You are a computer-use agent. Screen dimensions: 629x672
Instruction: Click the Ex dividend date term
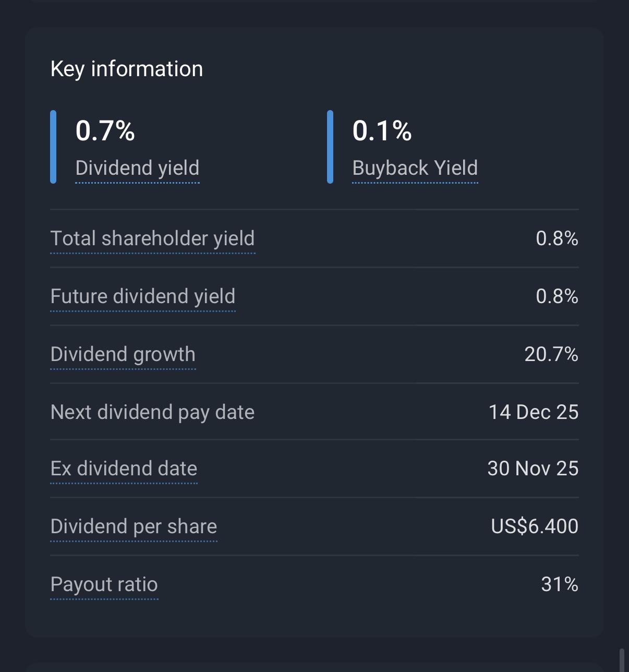point(124,469)
